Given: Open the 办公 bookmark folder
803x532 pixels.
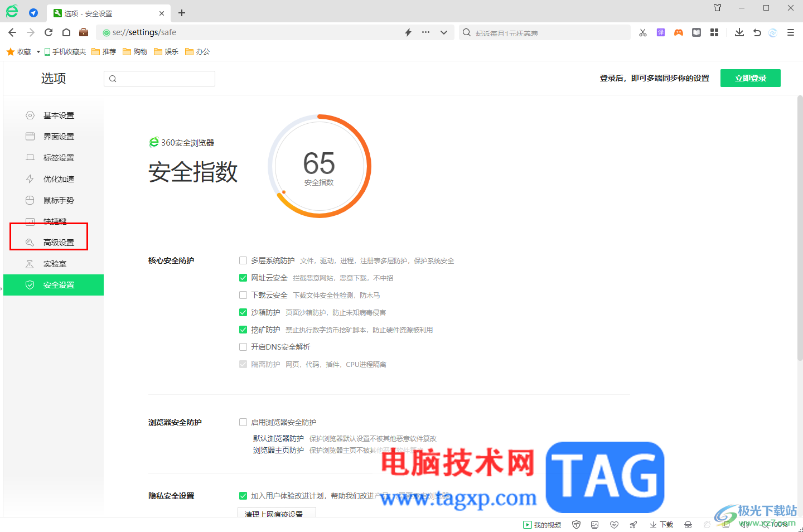Looking at the screenshot, I should click(197, 52).
